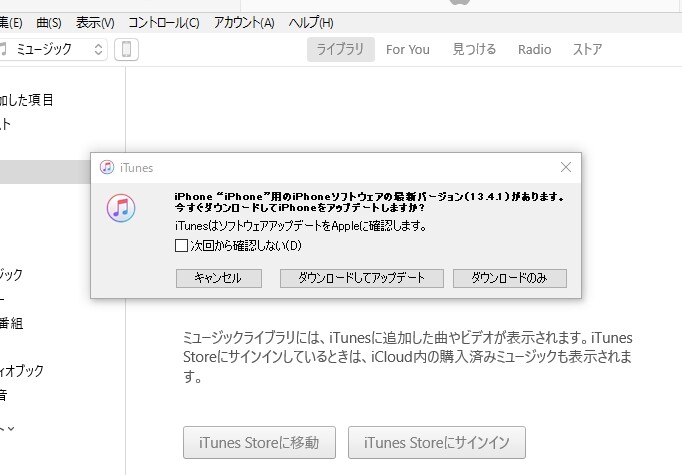Click the text iTunesはソフトウェアアップデートをAppleに確認します
The width and height of the screenshot is (682, 475).
pos(301,226)
